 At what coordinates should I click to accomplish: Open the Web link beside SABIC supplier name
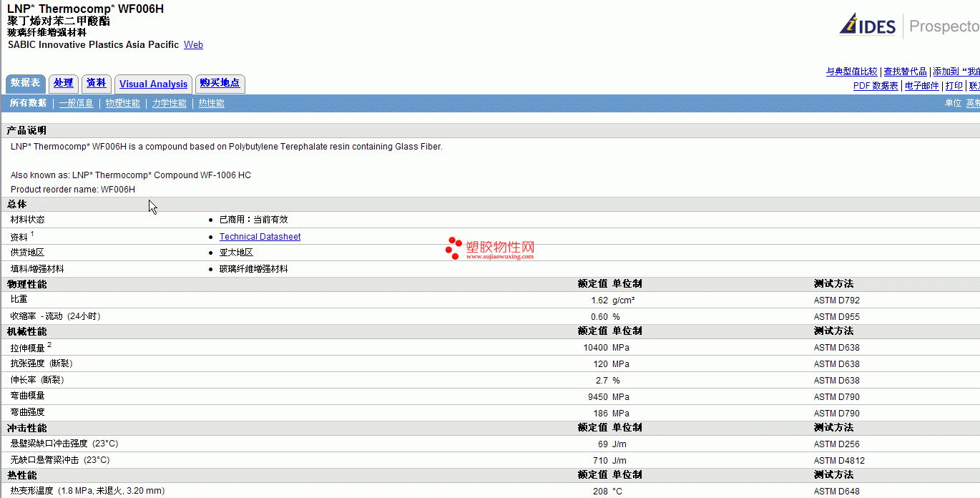point(193,44)
